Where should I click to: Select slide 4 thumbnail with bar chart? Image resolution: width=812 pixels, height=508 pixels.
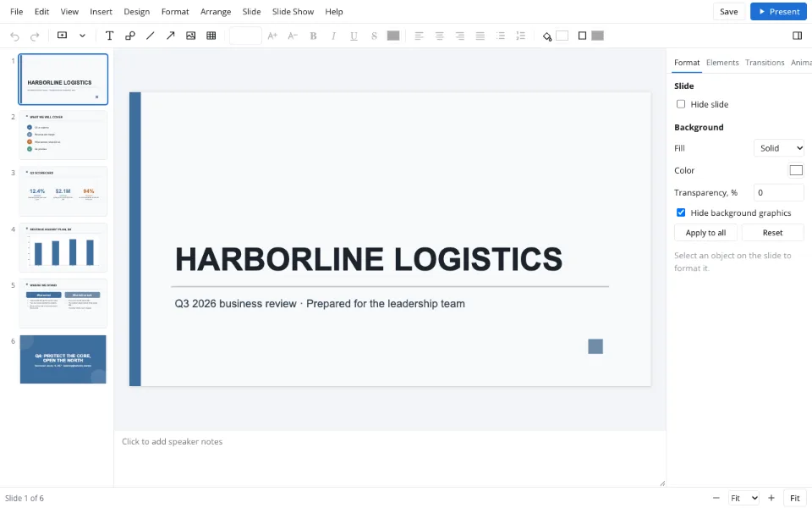[x=63, y=247]
